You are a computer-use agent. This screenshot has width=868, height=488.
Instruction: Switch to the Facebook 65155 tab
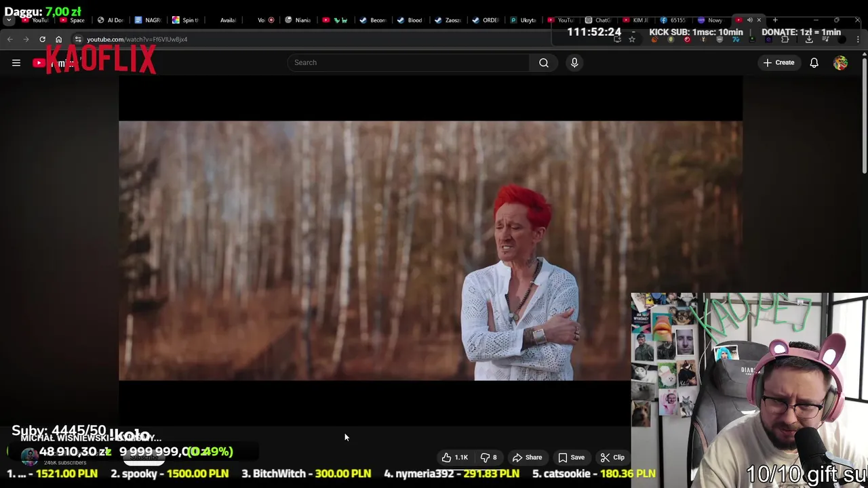tap(673, 20)
